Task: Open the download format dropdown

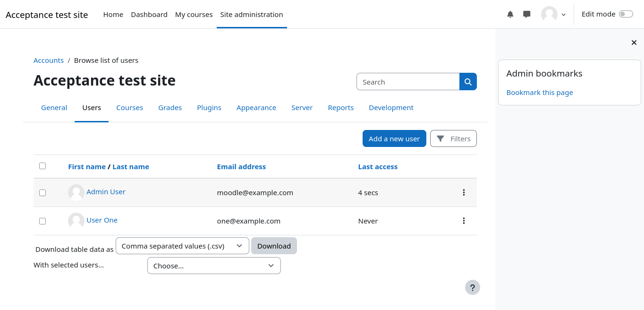Action: (x=182, y=246)
